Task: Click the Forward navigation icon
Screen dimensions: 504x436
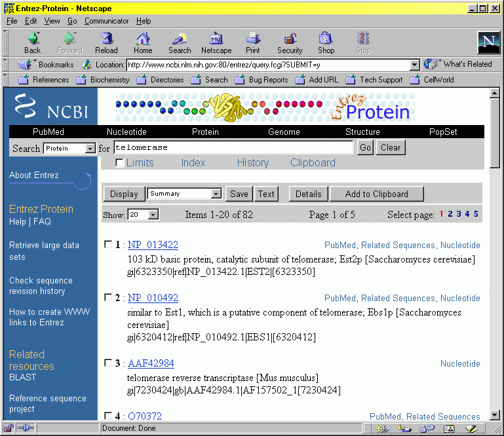Action: [69, 39]
